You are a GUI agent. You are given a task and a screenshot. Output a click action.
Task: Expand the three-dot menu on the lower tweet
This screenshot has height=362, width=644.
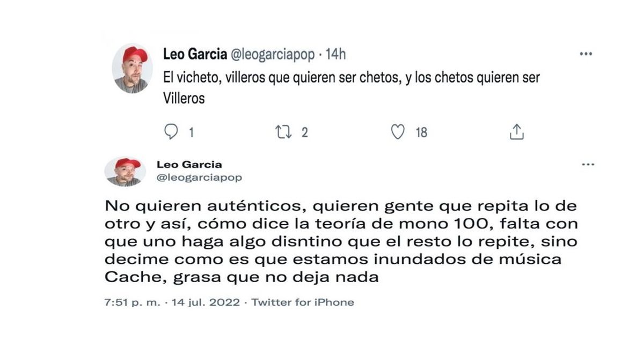pos(588,165)
